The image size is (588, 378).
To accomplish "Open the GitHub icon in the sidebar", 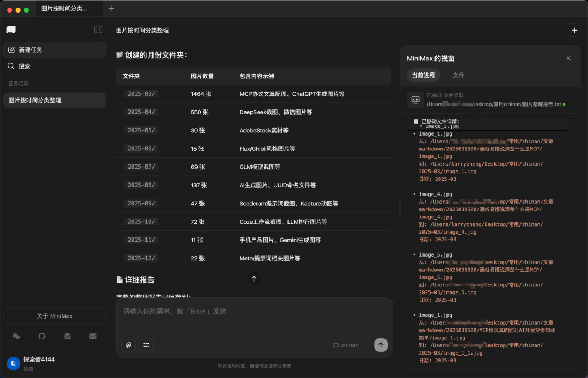I will (41, 336).
